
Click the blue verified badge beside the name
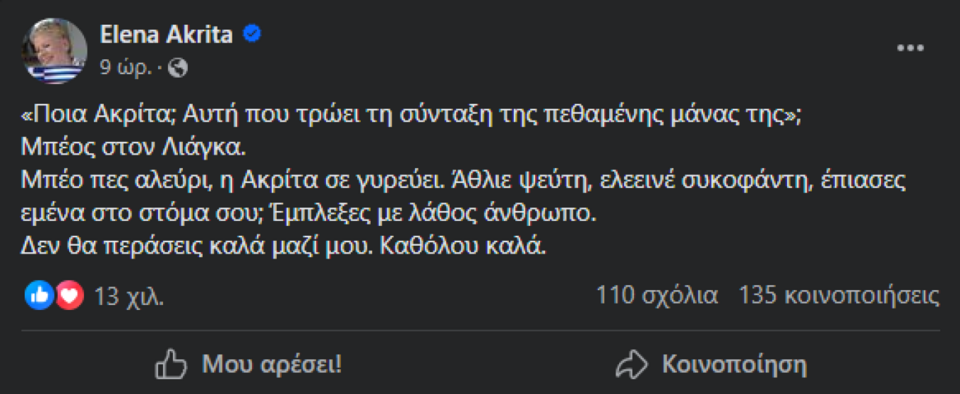click(x=252, y=35)
